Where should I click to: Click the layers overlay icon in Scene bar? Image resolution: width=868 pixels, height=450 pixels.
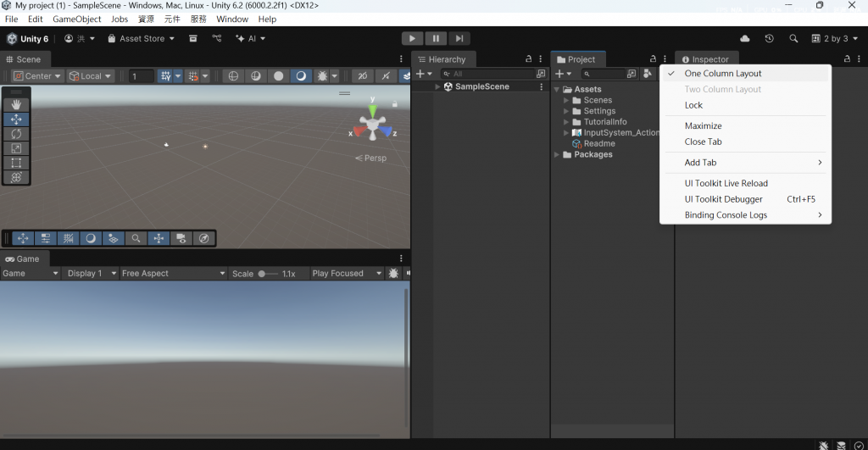coord(113,238)
